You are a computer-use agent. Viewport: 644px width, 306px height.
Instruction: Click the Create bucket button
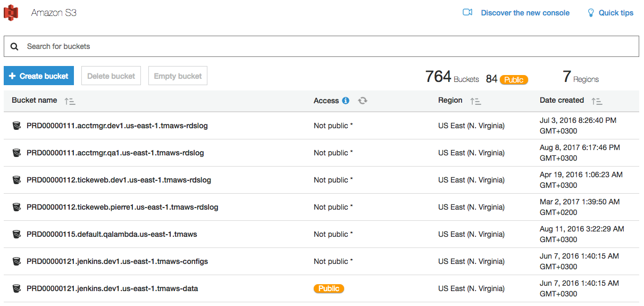pos(39,76)
